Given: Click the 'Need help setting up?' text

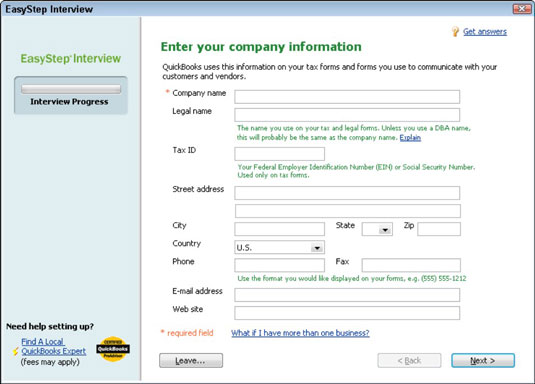Looking at the screenshot, I should tap(50, 327).
